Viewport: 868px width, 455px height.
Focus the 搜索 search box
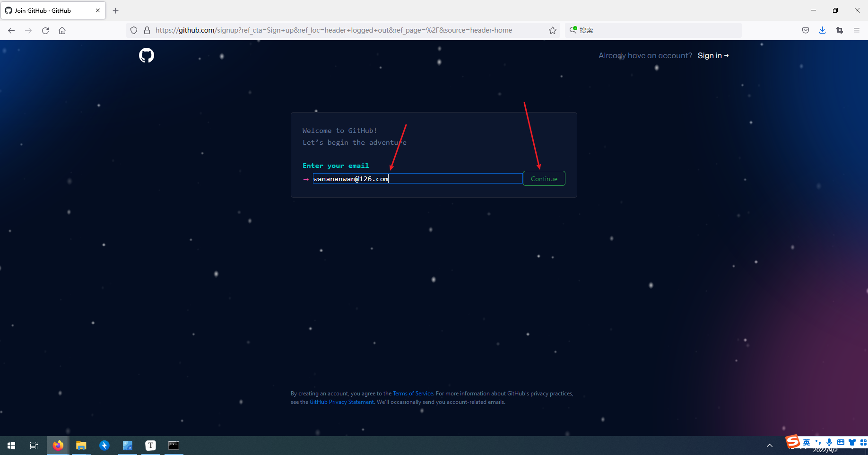pyautogui.click(x=653, y=30)
